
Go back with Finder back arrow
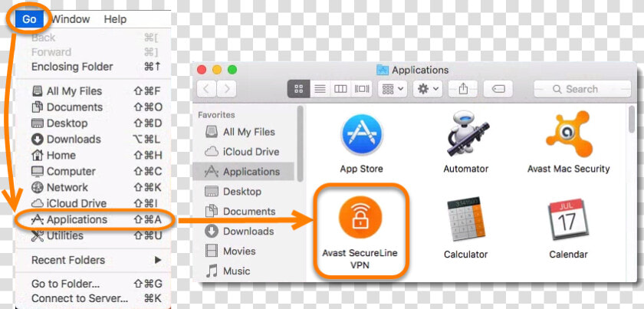tap(206, 89)
